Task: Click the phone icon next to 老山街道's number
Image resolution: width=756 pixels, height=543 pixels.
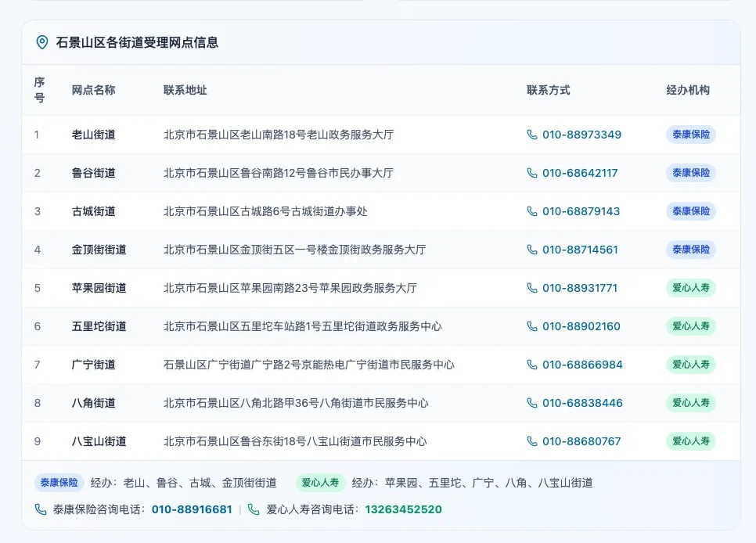Action: click(532, 135)
